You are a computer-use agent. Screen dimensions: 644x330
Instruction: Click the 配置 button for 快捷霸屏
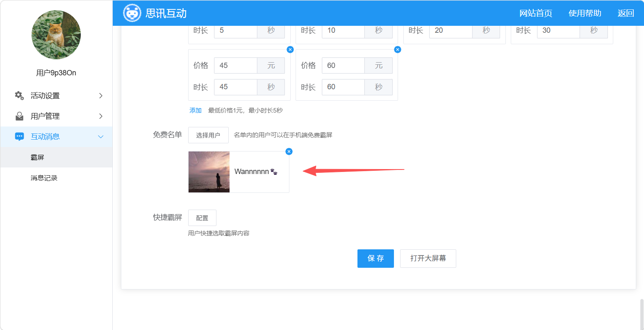pos(202,218)
